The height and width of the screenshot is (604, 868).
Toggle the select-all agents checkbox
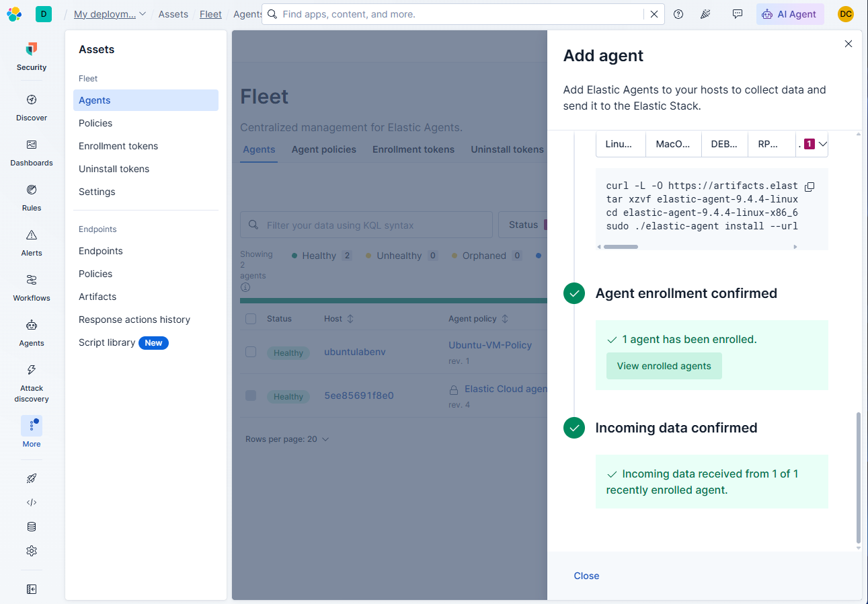(x=251, y=319)
